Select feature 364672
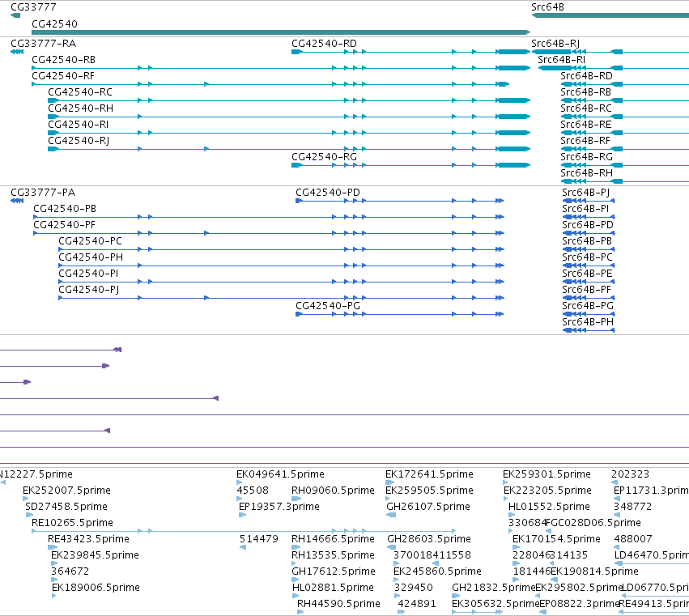Screen dimensions: 689x616 click(70, 572)
